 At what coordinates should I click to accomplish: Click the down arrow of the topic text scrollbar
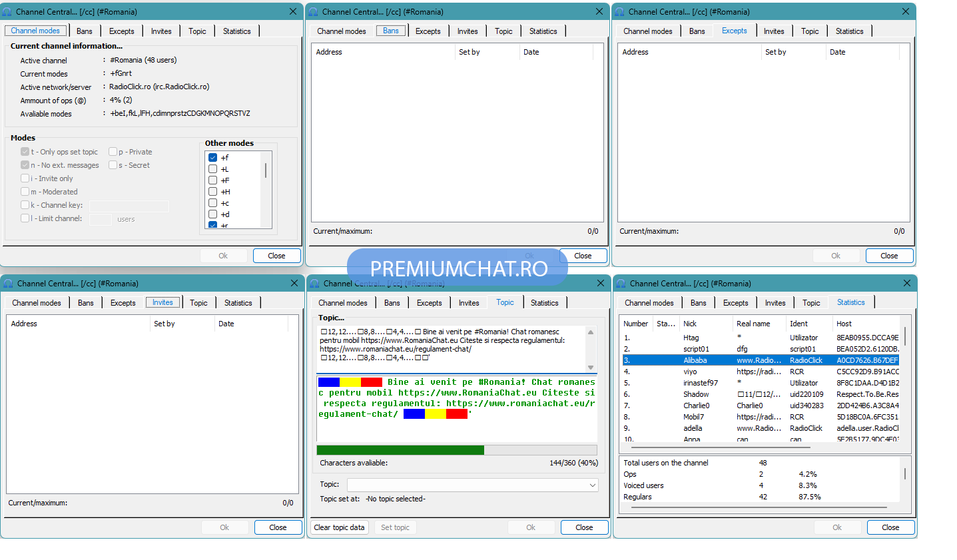(x=591, y=367)
